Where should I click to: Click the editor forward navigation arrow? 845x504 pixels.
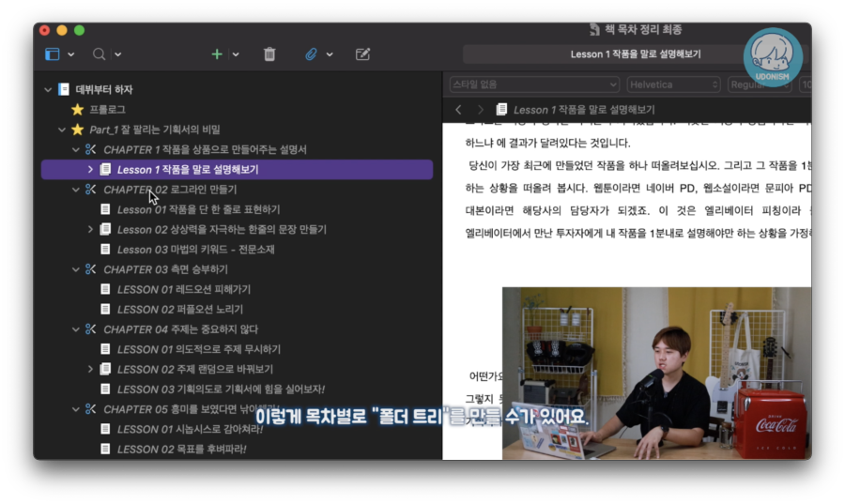pos(480,110)
